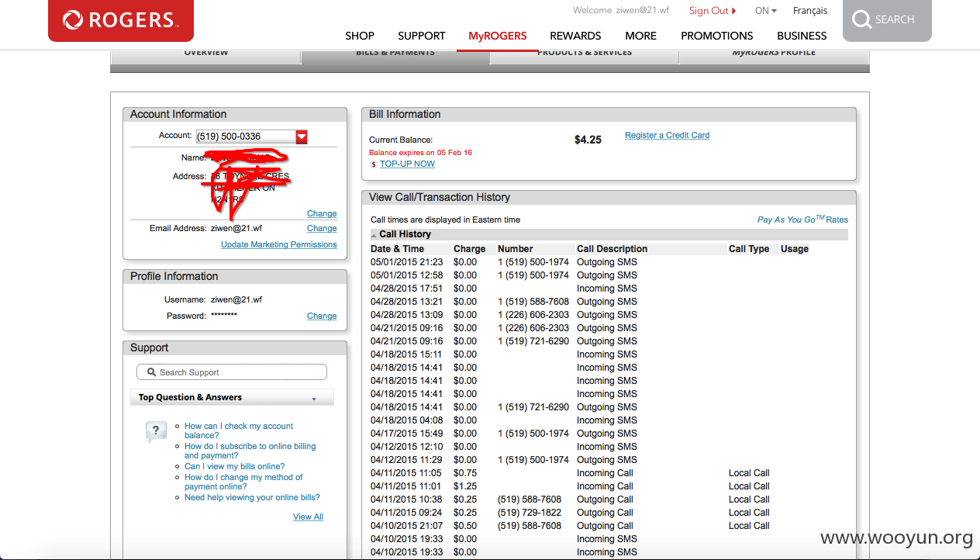Open the BUSINESS menu
The height and width of the screenshot is (560, 980).
click(802, 36)
